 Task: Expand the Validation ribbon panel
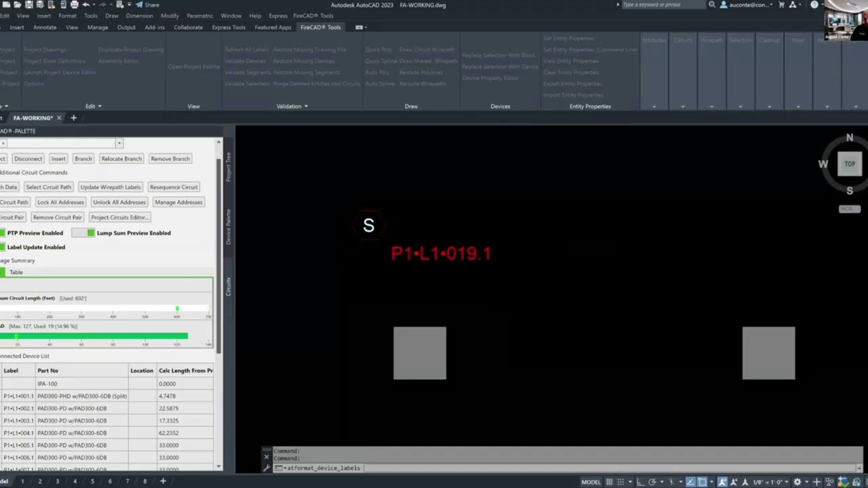coord(292,106)
